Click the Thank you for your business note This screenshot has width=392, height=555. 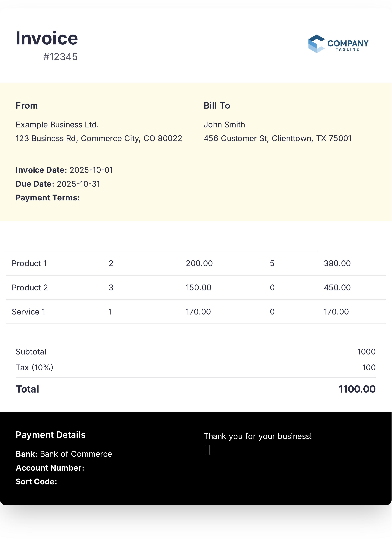[x=258, y=436]
